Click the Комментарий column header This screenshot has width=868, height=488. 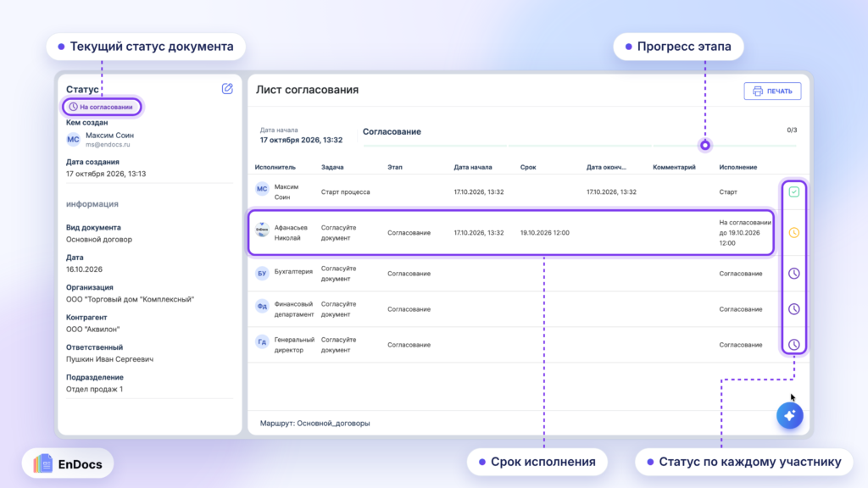674,167
